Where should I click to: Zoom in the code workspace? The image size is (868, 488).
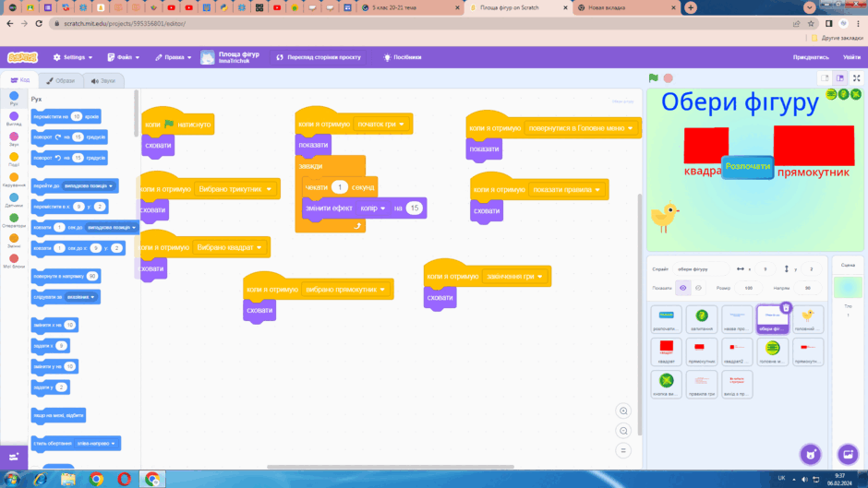pyautogui.click(x=623, y=411)
